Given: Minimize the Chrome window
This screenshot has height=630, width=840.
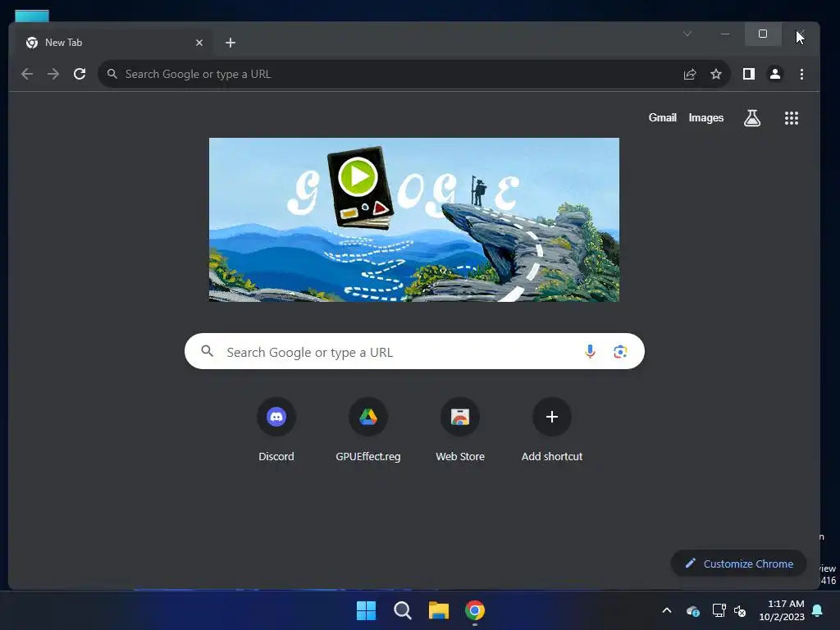Looking at the screenshot, I should pos(725,34).
